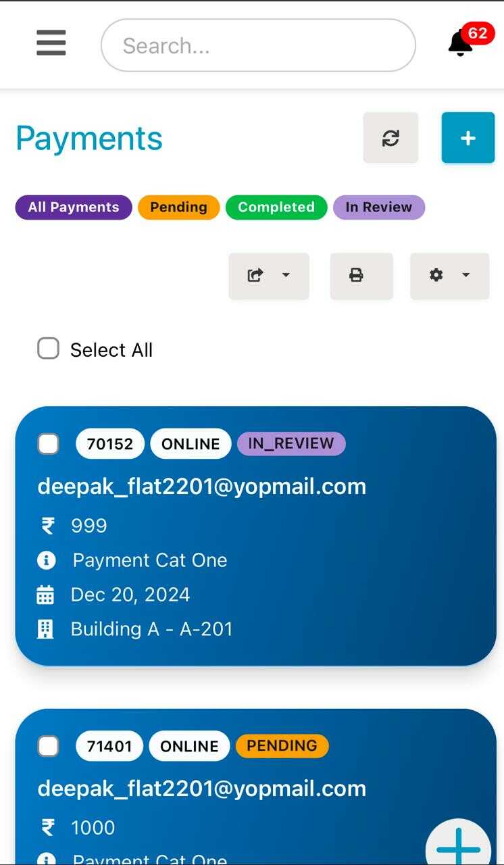The width and height of the screenshot is (504, 865).
Task: Filter by Pending payments
Action: click(x=179, y=207)
